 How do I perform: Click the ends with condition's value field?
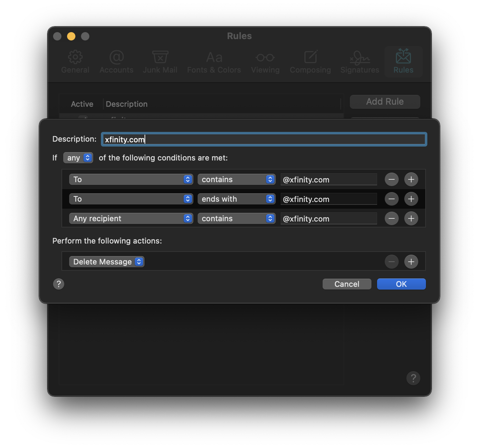[x=329, y=199]
